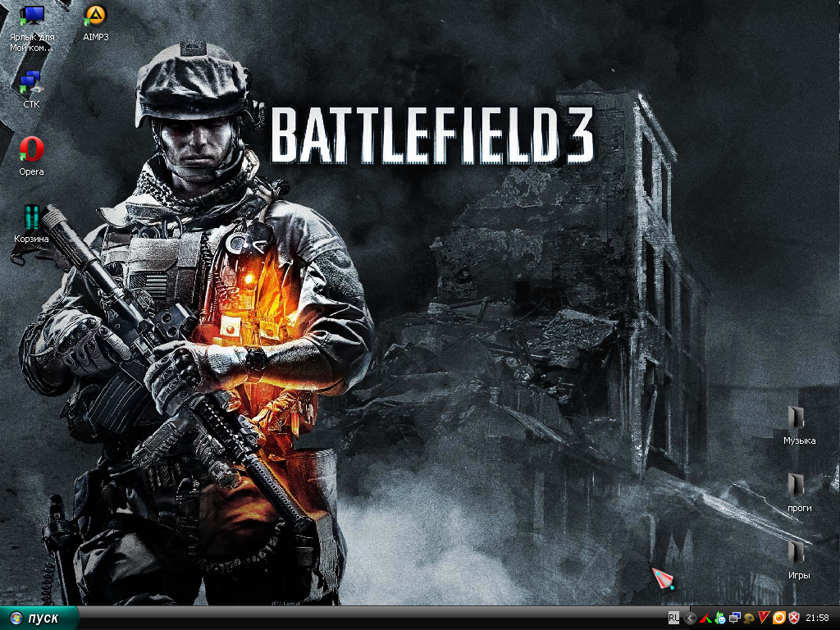Launch AIMP3 music player

click(95, 16)
